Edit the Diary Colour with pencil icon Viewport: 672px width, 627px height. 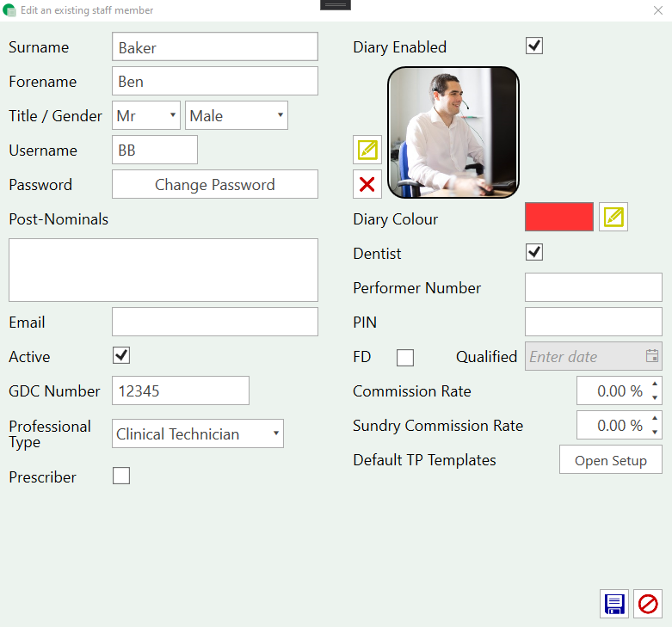[x=613, y=218]
